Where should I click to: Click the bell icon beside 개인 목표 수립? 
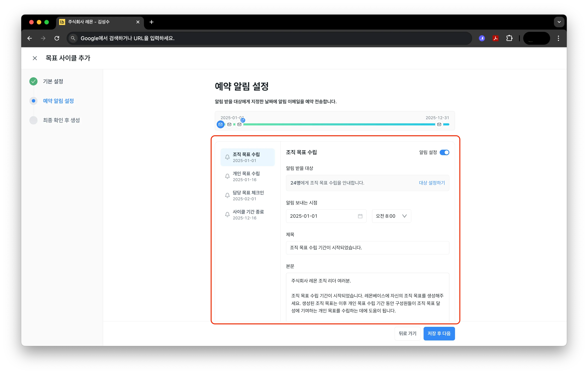tap(227, 176)
